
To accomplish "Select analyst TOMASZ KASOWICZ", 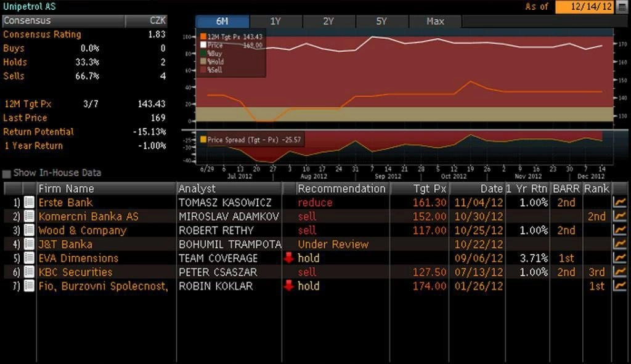I will point(226,202).
